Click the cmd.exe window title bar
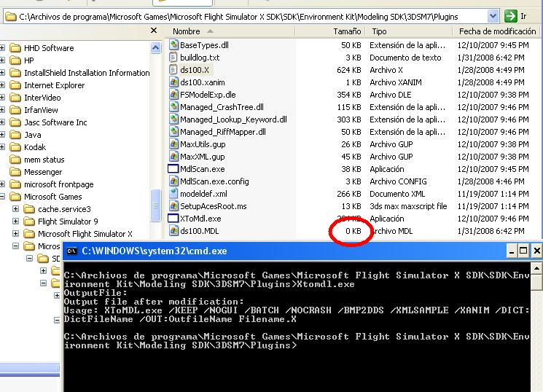543x392 pixels. 277,251
